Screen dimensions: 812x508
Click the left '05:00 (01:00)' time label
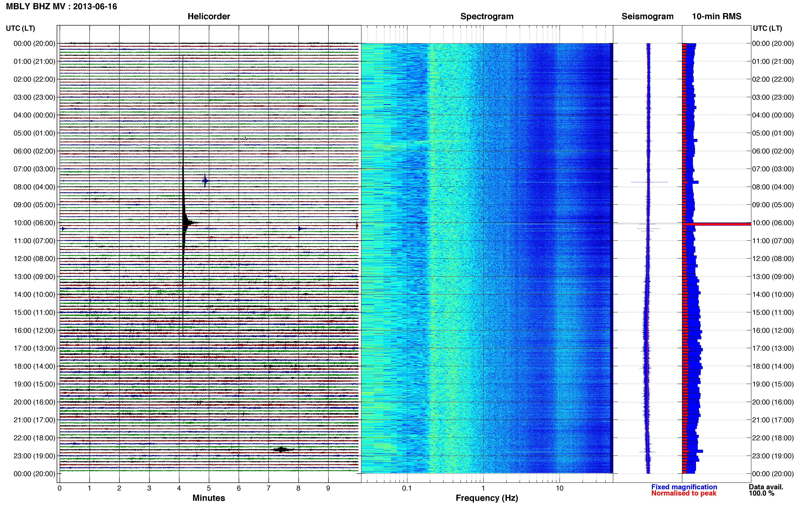(34, 133)
